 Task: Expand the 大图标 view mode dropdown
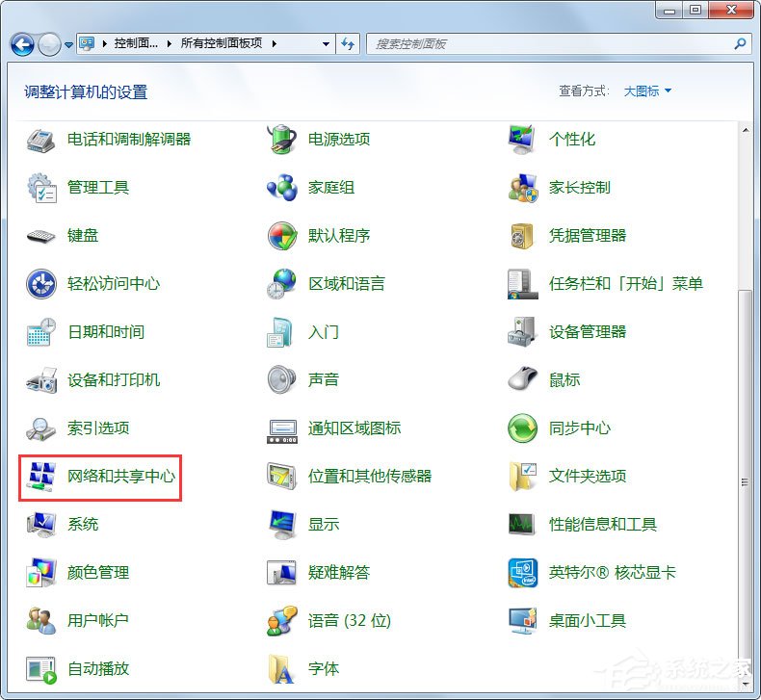(x=647, y=91)
